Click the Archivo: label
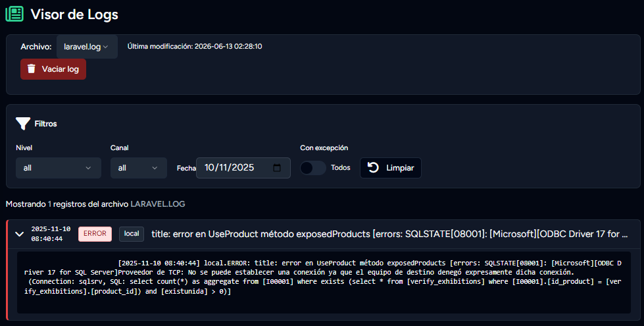The image size is (644, 326). click(36, 47)
